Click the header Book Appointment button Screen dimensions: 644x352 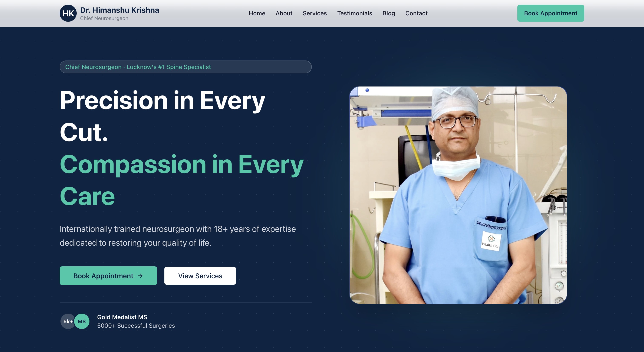click(551, 13)
